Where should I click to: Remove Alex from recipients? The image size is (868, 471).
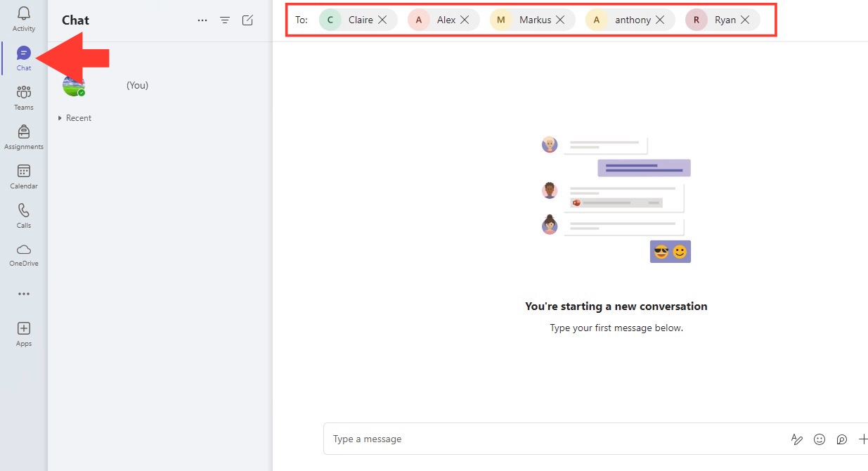[x=465, y=20]
